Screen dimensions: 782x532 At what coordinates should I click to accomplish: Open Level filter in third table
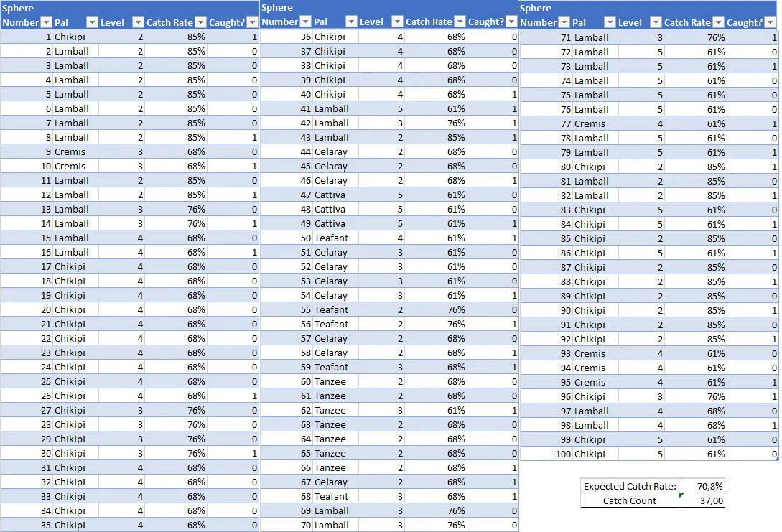pyautogui.click(x=656, y=22)
